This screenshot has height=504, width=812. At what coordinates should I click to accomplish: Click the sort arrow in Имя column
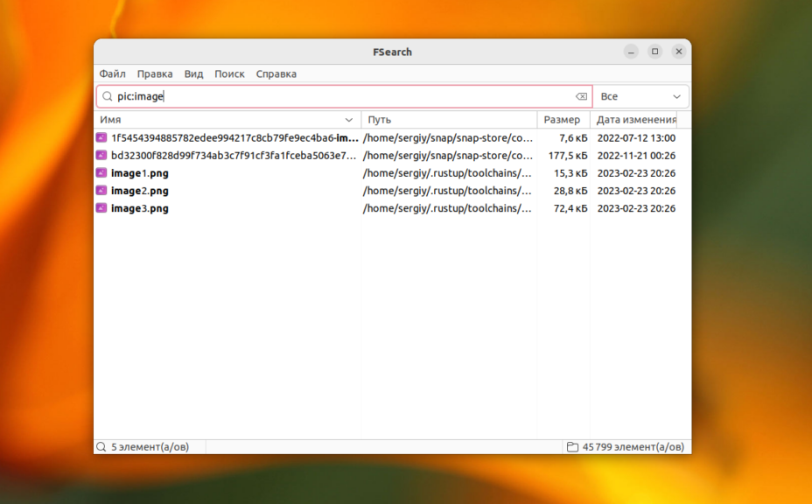[x=349, y=120]
